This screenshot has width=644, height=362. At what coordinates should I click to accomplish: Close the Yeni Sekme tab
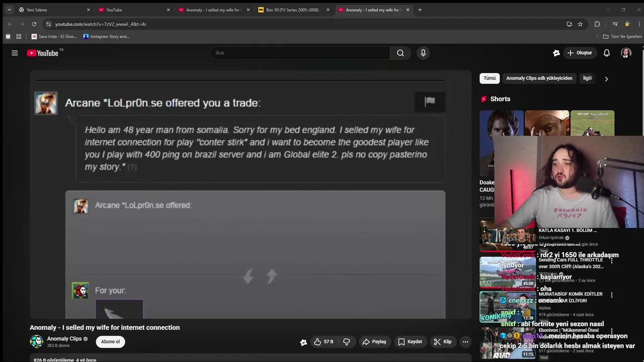point(89,10)
